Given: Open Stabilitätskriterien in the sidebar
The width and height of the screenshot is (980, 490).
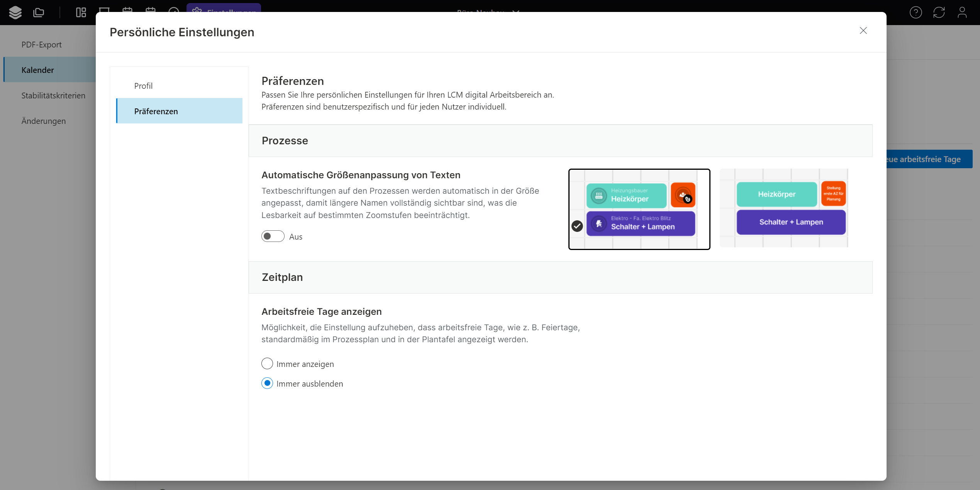Looking at the screenshot, I should (x=53, y=95).
